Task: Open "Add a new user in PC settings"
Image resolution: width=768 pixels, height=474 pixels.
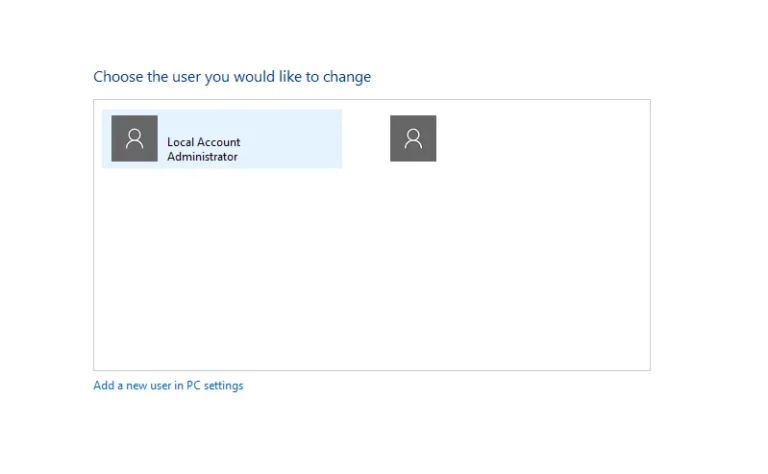Action: click(168, 385)
